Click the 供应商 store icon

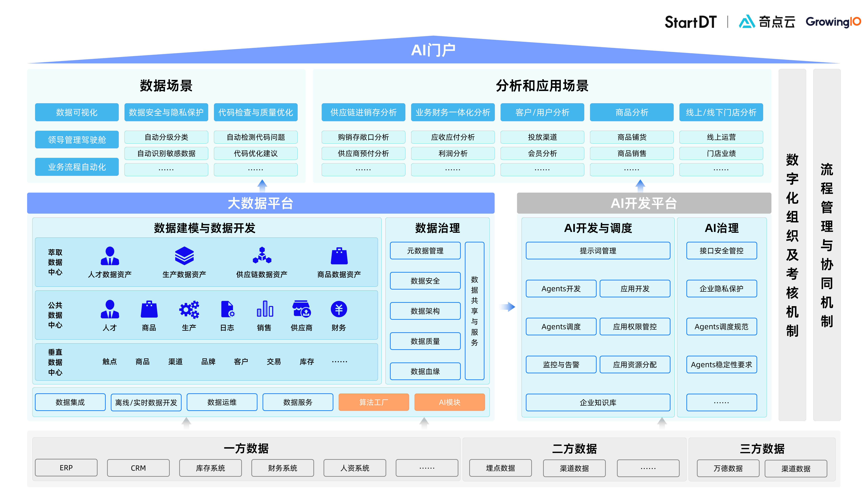tap(301, 309)
